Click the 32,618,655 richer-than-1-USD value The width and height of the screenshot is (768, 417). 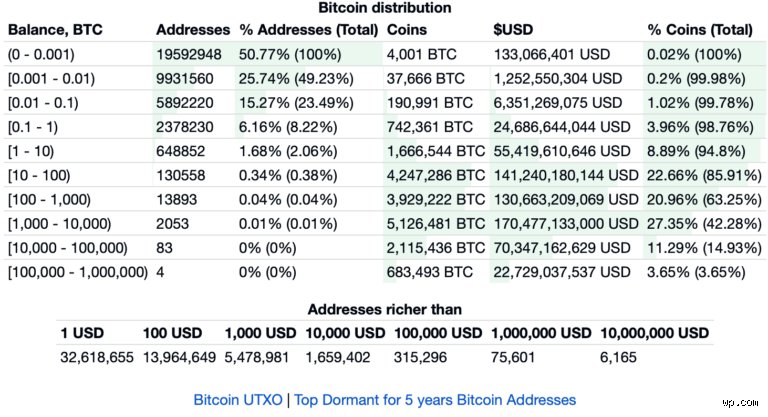tap(97, 357)
